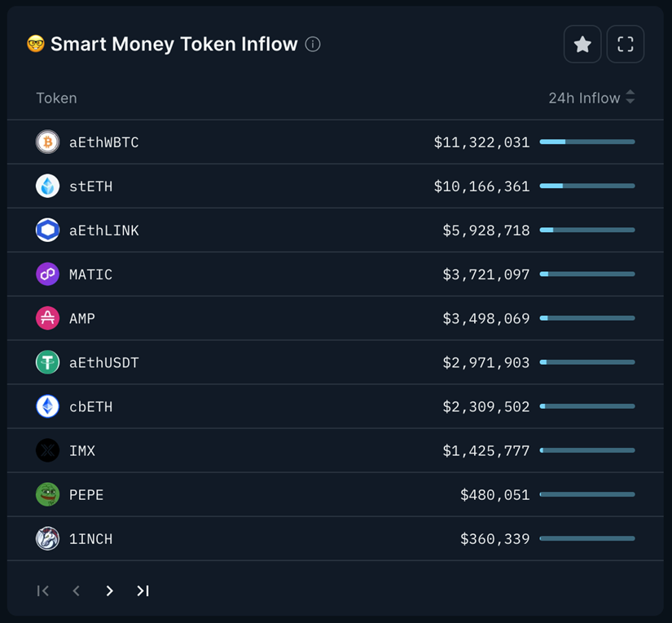Image resolution: width=672 pixels, height=623 pixels.
Task: Click the aEthWBTC inflow progress bar
Action: coord(586,143)
